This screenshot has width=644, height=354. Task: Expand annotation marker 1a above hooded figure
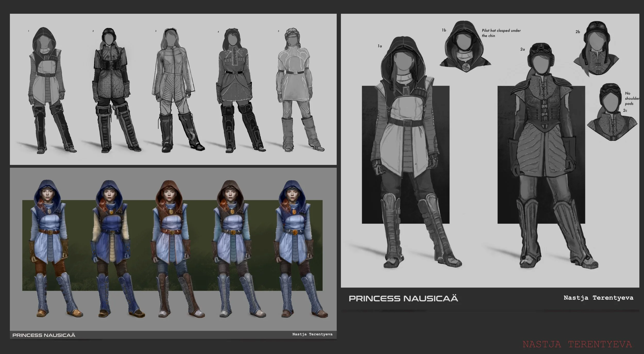380,46
